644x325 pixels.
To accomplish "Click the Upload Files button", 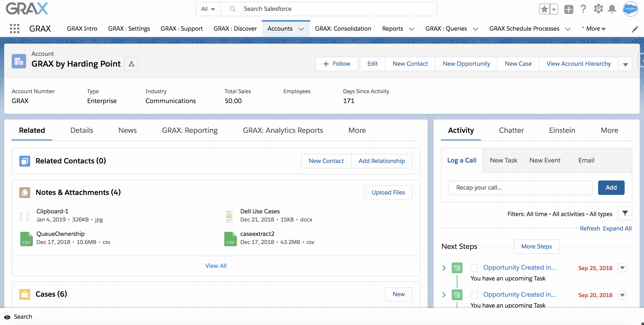I will [388, 193].
